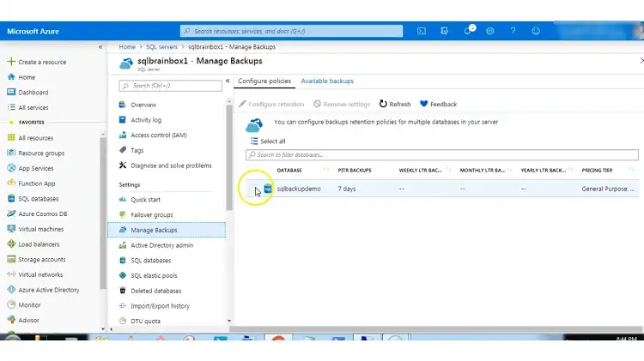Open Import/Export history
The image size is (644, 361).
coord(154,305)
